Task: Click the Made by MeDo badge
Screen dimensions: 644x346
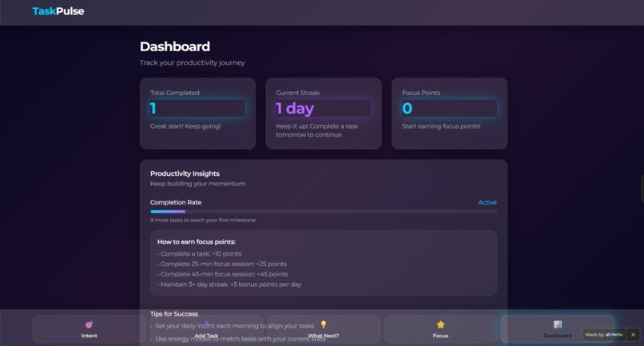Action: (604, 335)
